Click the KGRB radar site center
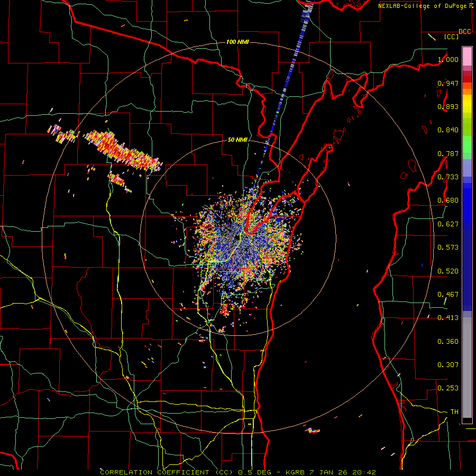This screenshot has width=476, height=476. [x=237, y=237]
